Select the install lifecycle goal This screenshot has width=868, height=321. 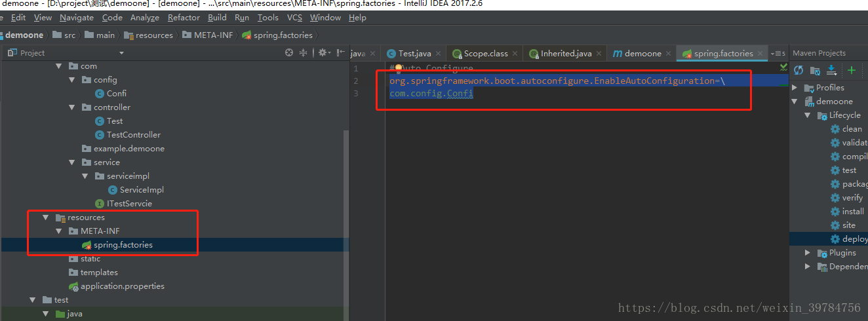(x=853, y=212)
